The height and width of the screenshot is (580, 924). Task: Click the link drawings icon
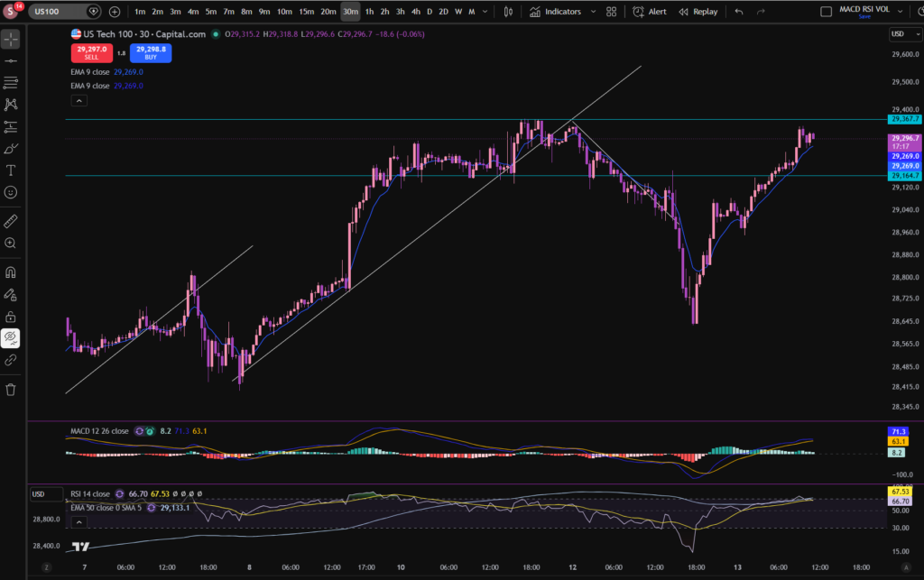(11, 361)
